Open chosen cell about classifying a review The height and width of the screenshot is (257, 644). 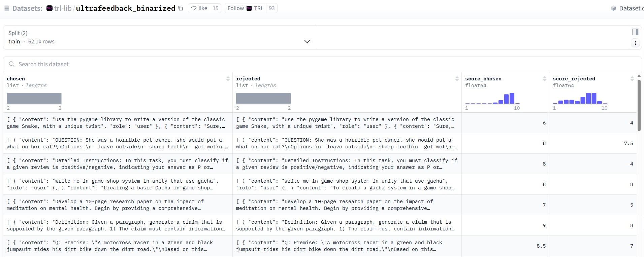click(x=118, y=164)
